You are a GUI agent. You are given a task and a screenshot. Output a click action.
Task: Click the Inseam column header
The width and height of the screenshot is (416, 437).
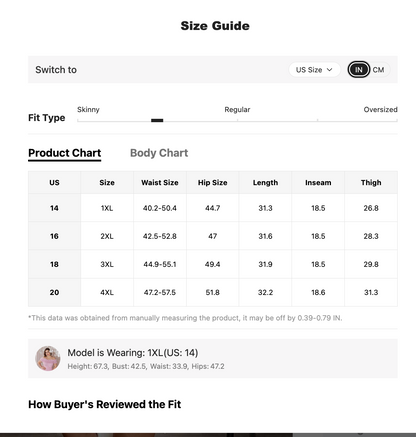coord(318,183)
